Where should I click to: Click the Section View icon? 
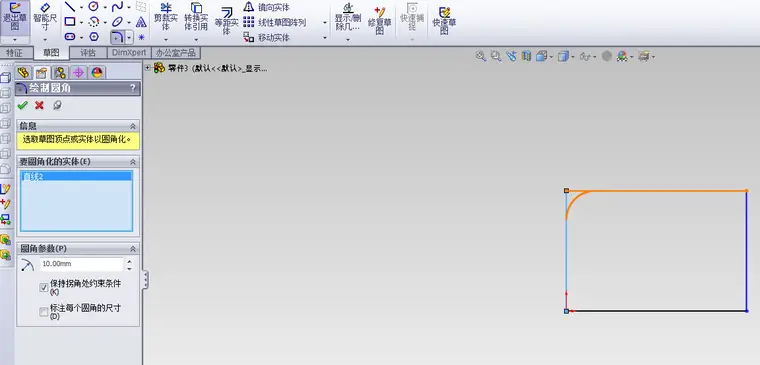point(526,56)
